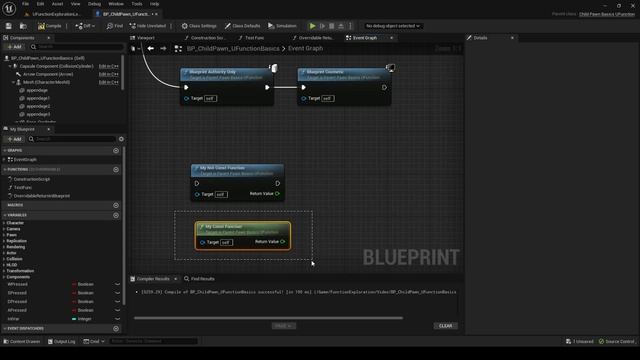Click the BP_ChildPawn_UFunctionBasics breadcrumb

pos(233,49)
